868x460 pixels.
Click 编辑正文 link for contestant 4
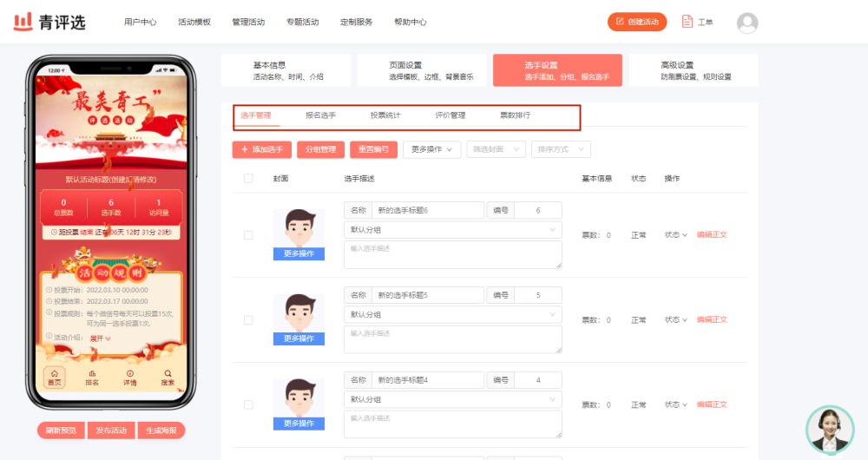click(712, 404)
